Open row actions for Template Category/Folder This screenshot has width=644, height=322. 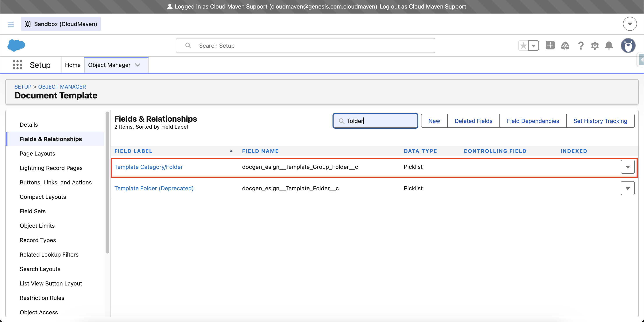(x=628, y=167)
